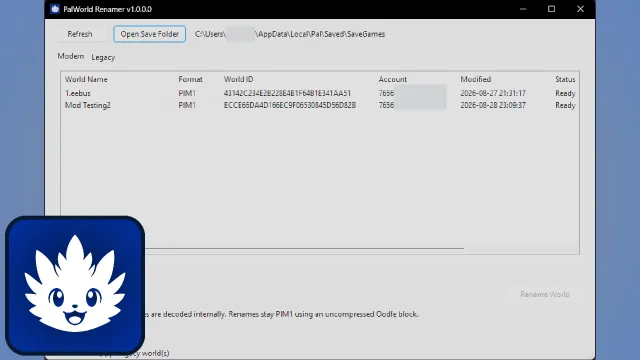Click the horizontal scrollbar of world list
The image size is (640, 360).
point(304,248)
